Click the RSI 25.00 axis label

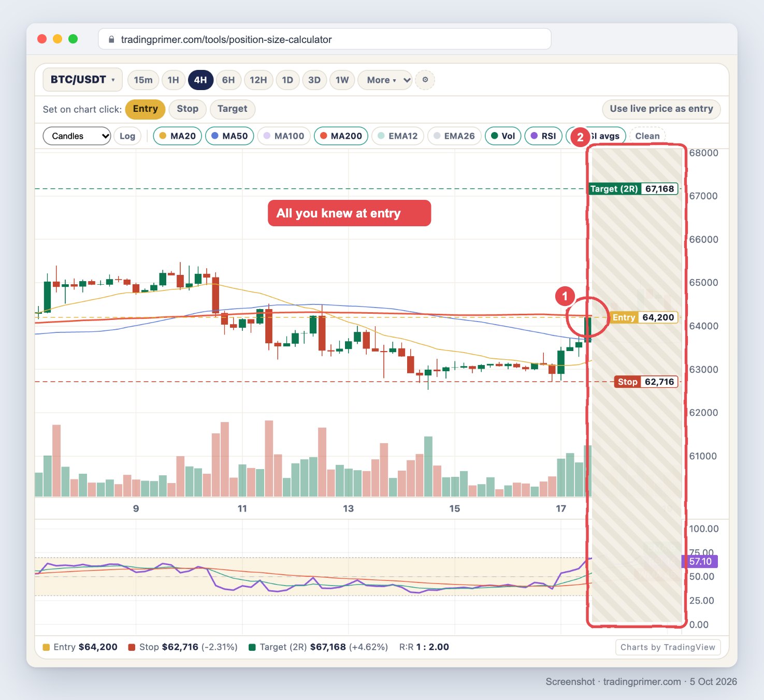(702, 601)
